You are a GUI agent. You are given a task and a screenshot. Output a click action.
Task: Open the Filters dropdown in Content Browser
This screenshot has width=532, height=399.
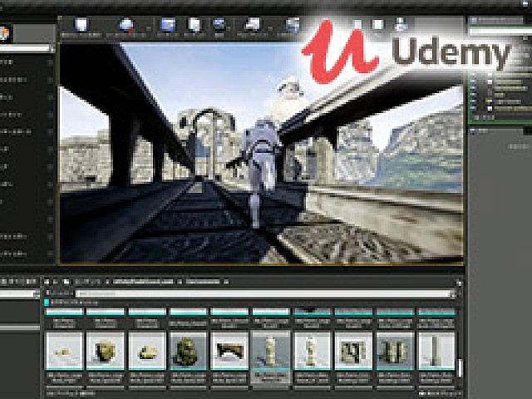click(x=59, y=293)
